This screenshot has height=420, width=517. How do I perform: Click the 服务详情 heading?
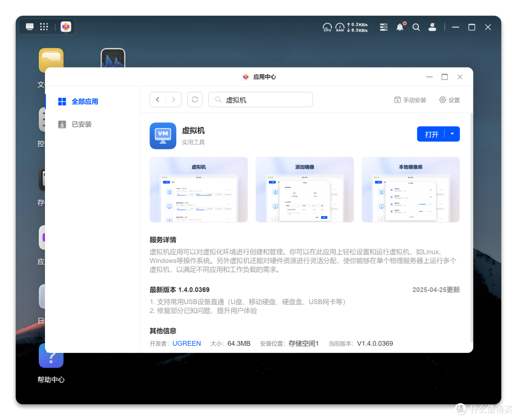pos(163,240)
